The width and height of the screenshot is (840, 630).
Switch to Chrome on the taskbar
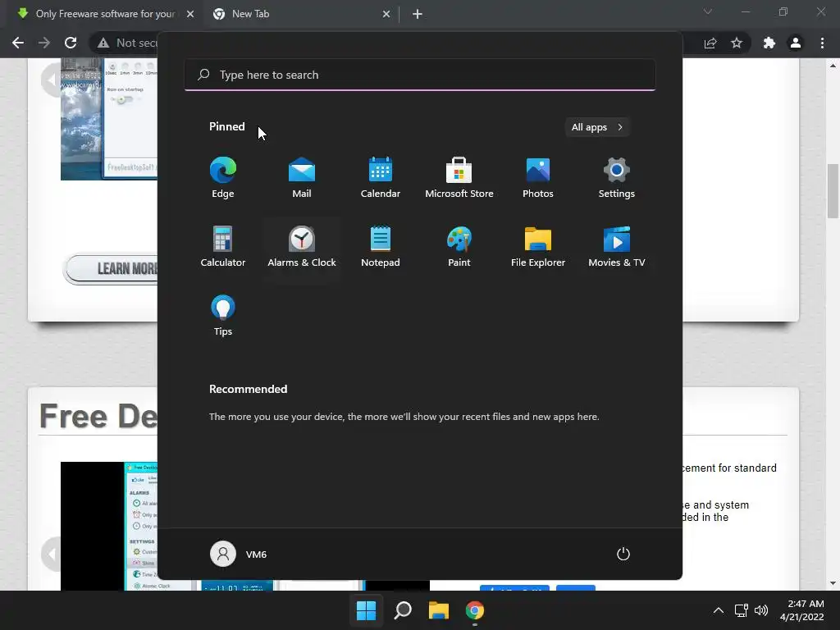475,610
